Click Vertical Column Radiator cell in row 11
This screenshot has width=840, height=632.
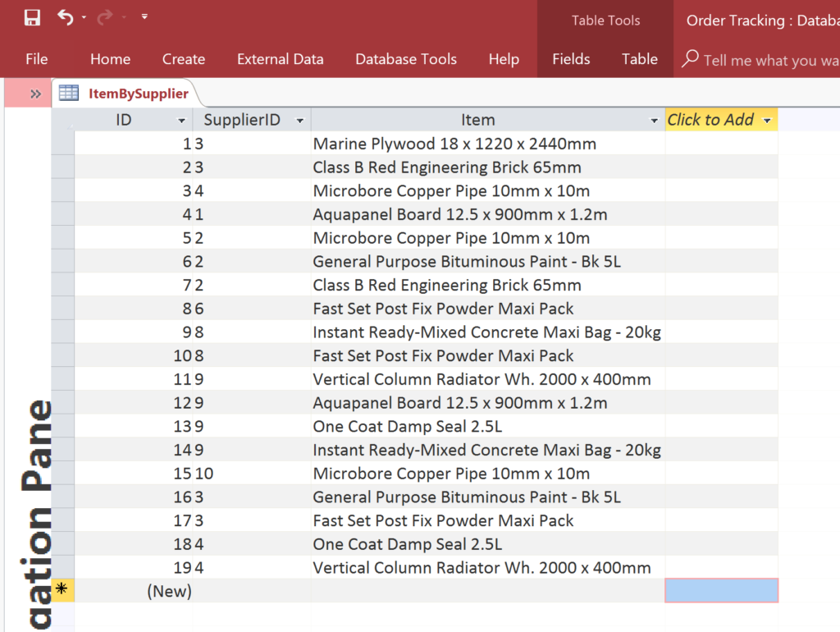[x=488, y=379]
